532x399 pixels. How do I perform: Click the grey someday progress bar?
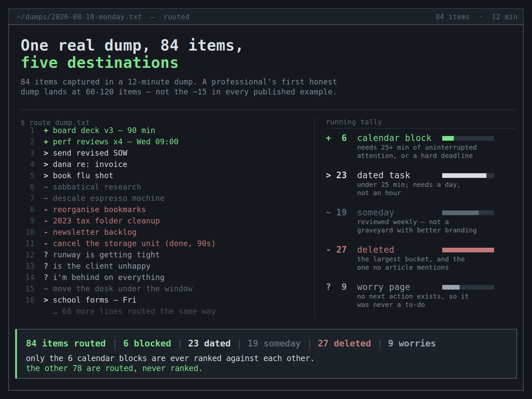pyautogui.click(x=468, y=213)
